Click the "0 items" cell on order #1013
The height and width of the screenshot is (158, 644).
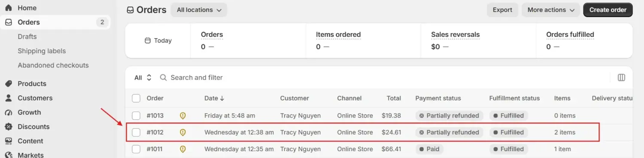click(565, 115)
